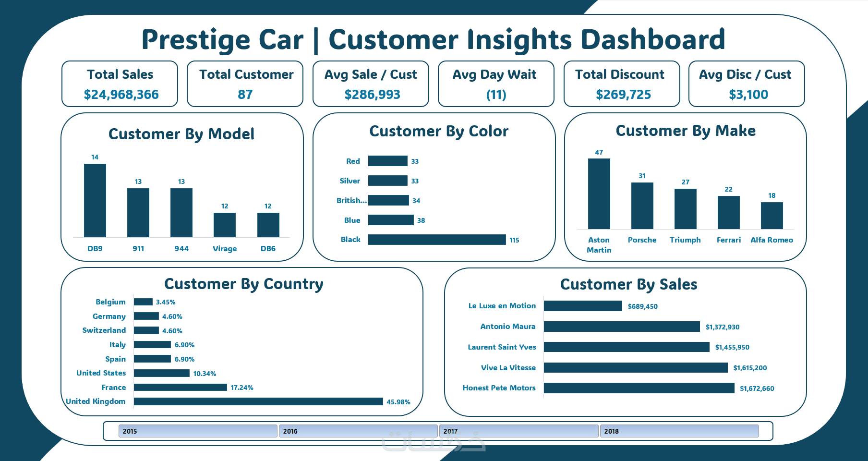Click the Laurent Saint Yves sales bar
Screen dimensions: 868x461
point(627,347)
